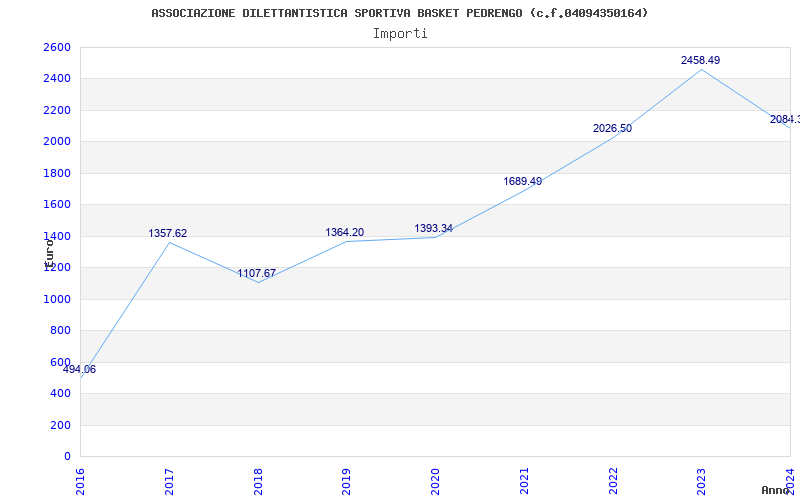The width and height of the screenshot is (800, 500).
Task: Click the data label 1357.62
Action: [167, 233]
